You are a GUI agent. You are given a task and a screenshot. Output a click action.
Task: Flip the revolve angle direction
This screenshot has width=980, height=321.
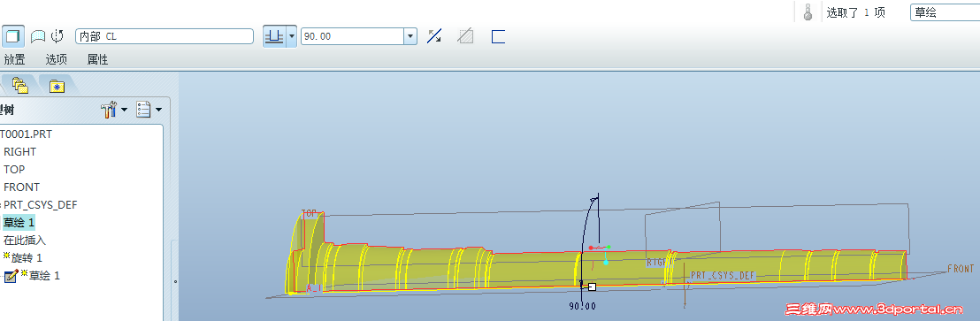click(x=433, y=36)
